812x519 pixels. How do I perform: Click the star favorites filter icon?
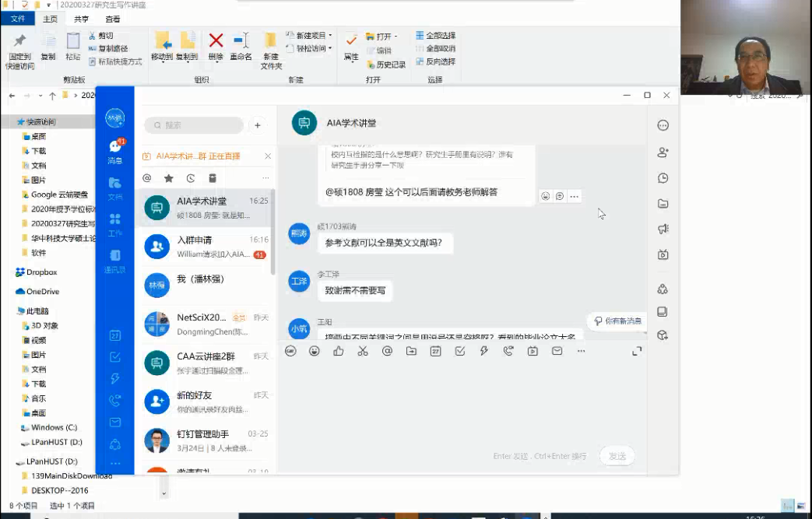(169, 178)
